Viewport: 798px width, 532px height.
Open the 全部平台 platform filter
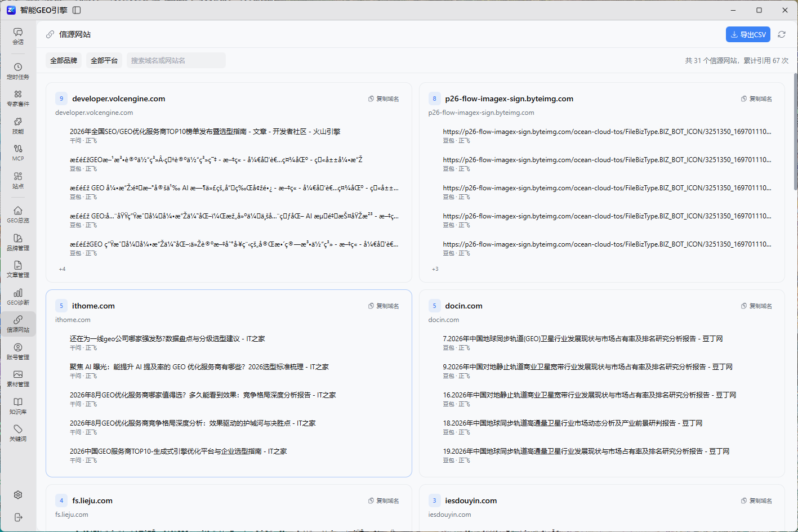(x=104, y=60)
